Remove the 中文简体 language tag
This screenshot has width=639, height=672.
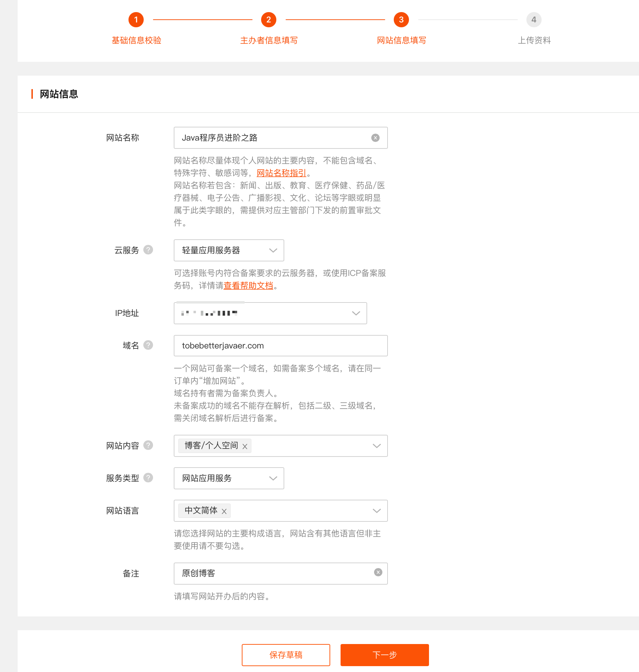point(224,511)
